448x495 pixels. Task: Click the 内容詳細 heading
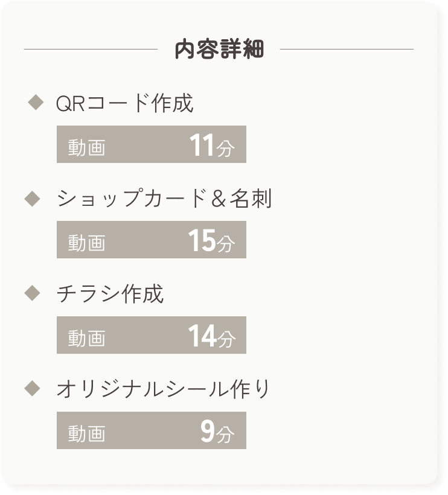(x=219, y=50)
